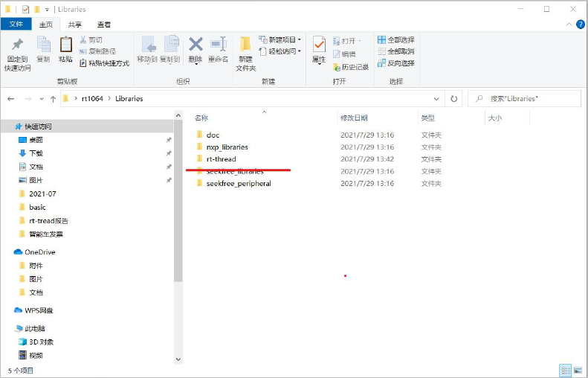Go back with the left arrow
Viewport: 588px width, 378px height.
tap(11, 99)
